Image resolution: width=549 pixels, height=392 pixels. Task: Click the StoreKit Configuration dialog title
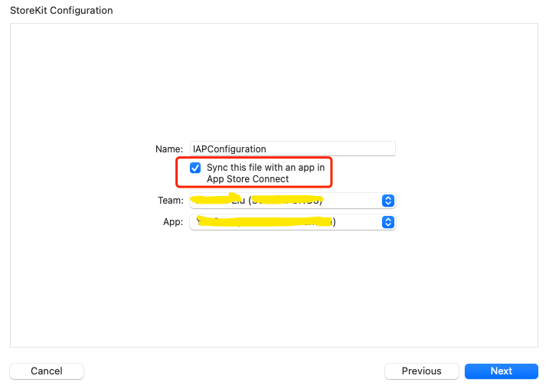click(x=61, y=11)
